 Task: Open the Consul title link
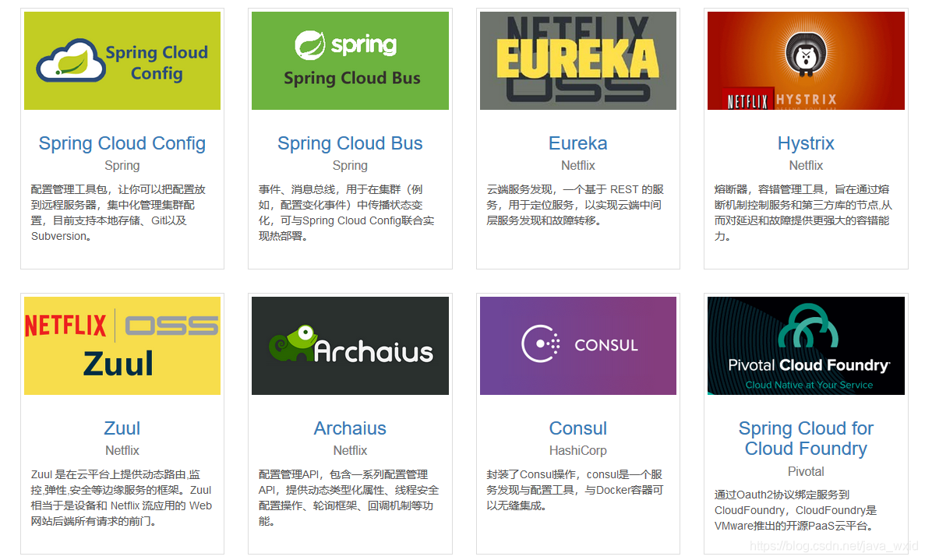tap(578, 428)
